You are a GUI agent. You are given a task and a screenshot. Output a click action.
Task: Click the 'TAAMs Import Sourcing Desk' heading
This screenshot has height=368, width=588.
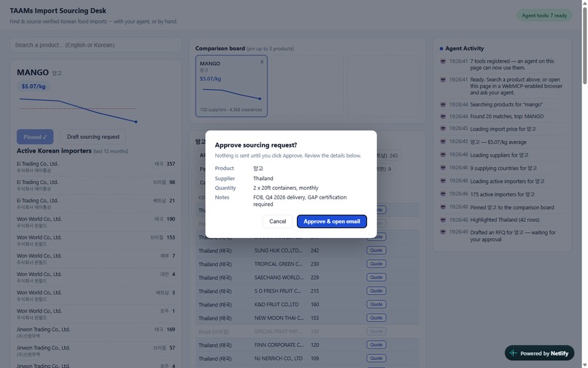[x=58, y=10]
